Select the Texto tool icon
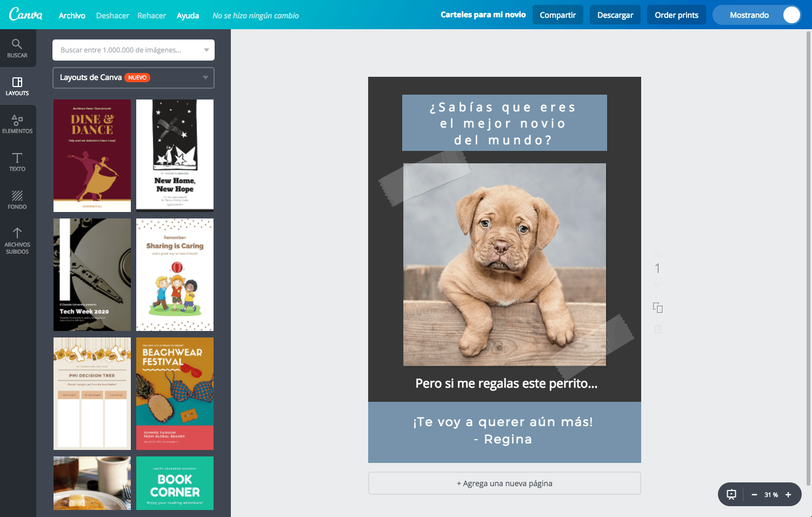 tap(17, 161)
